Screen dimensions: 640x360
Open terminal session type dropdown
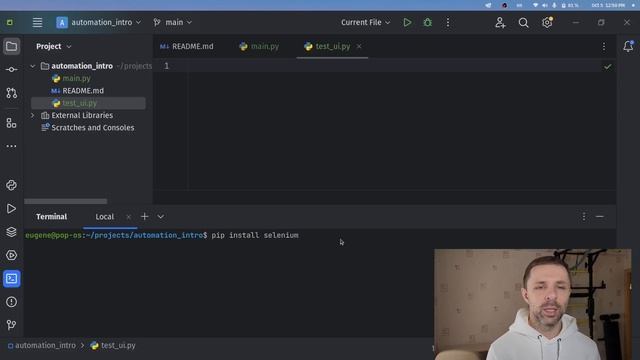[161, 217]
